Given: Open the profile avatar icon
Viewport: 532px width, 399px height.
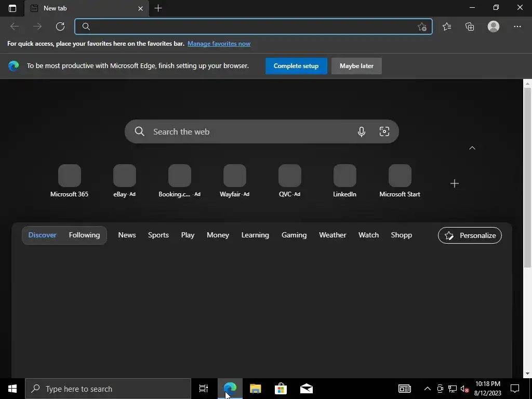Looking at the screenshot, I should click(494, 26).
